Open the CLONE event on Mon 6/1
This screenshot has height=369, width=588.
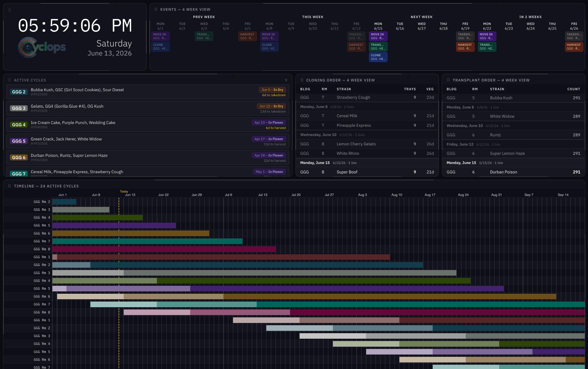point(160,47)
